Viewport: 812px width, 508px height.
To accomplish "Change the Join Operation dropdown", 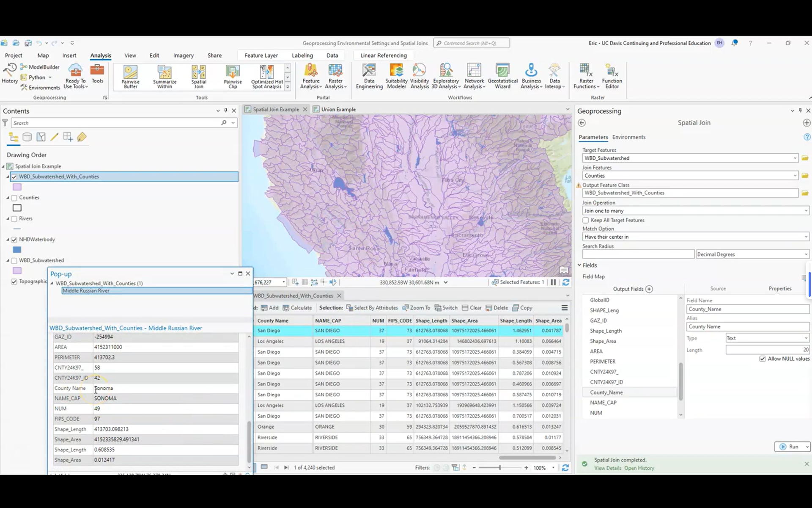I will [696, 211].
